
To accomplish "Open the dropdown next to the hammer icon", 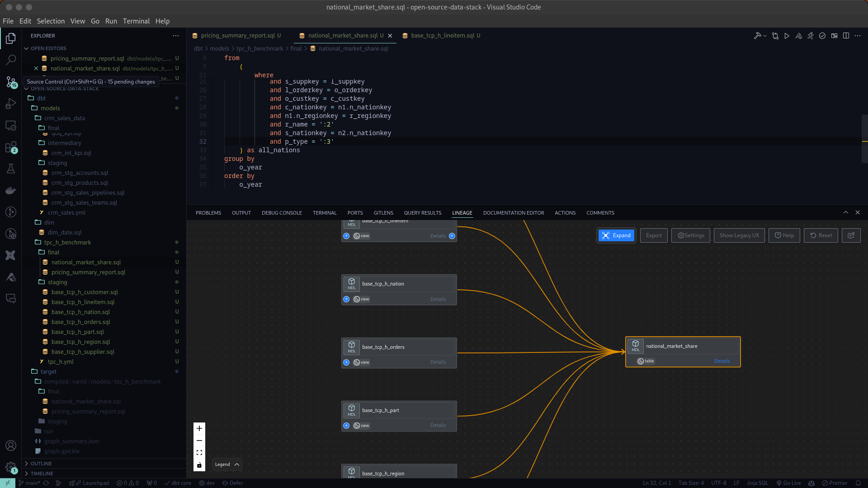I will pos(764,36).
